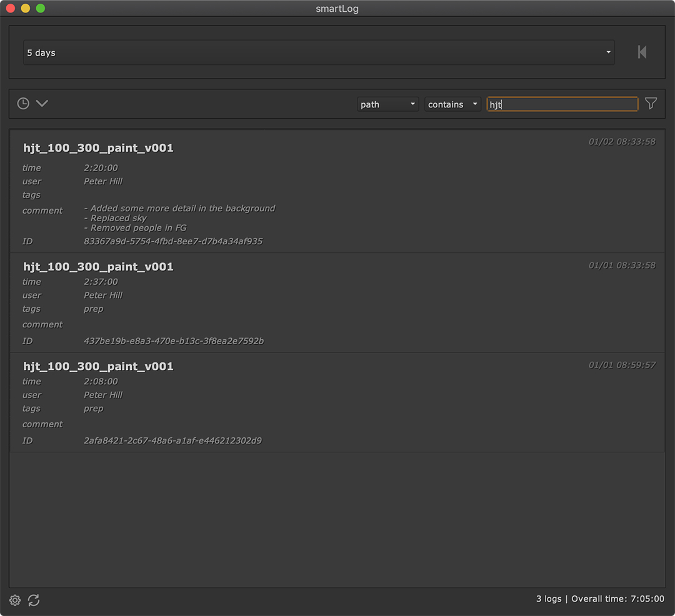This screenshot has width=675, height=616.
Task: Close the smartLog window
Action: (11, 9)
